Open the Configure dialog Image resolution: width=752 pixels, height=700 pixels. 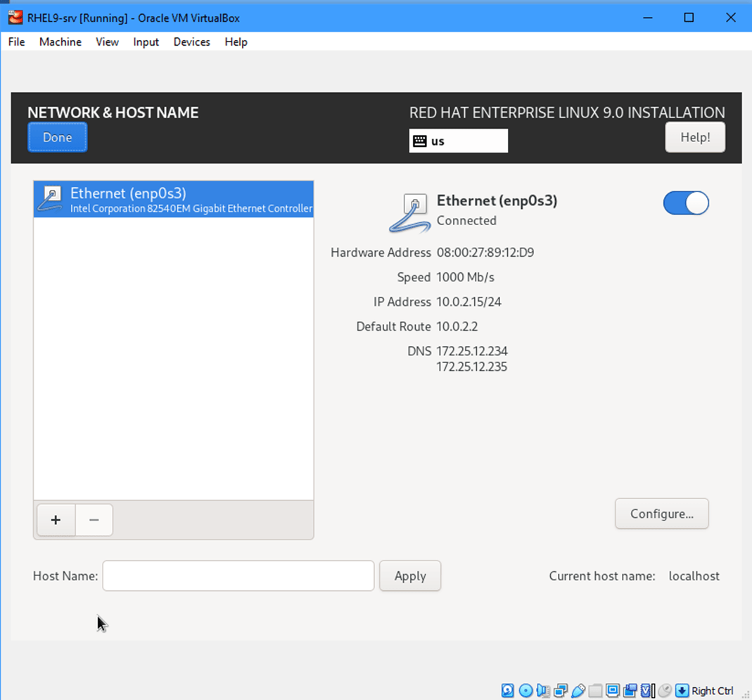click(661, 514)
